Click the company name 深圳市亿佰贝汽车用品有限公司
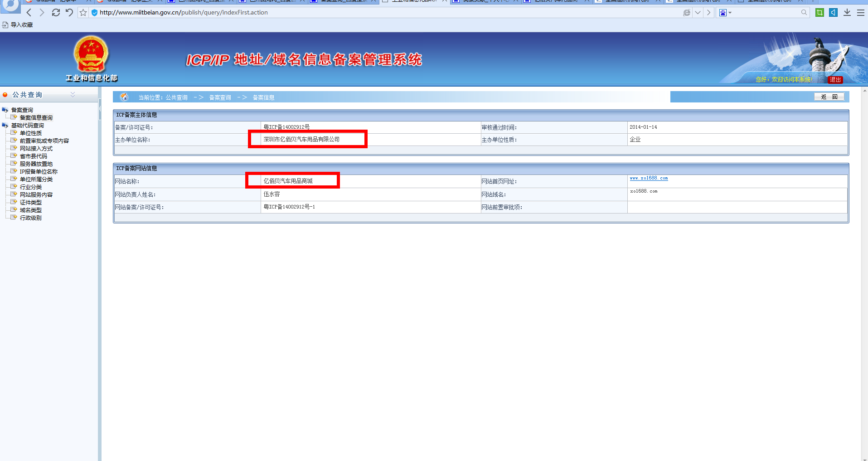The height and width of the screenshot is (461, 868). point(301,139)
